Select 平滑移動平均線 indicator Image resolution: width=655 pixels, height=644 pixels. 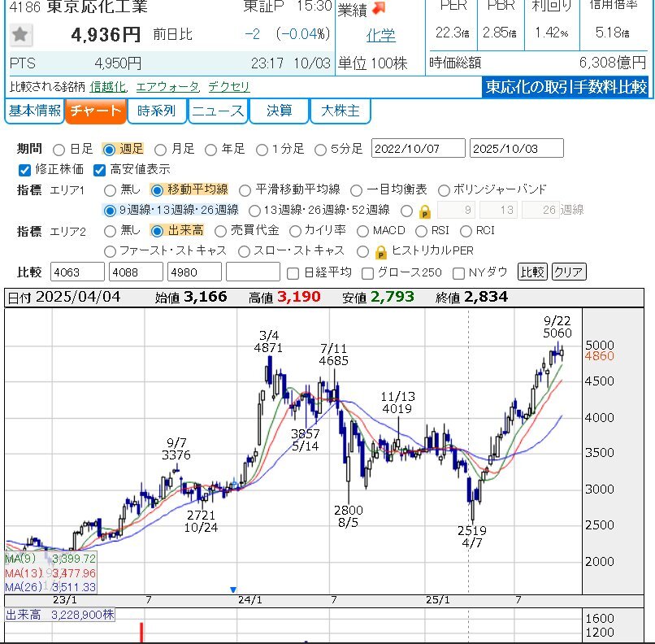245,190
